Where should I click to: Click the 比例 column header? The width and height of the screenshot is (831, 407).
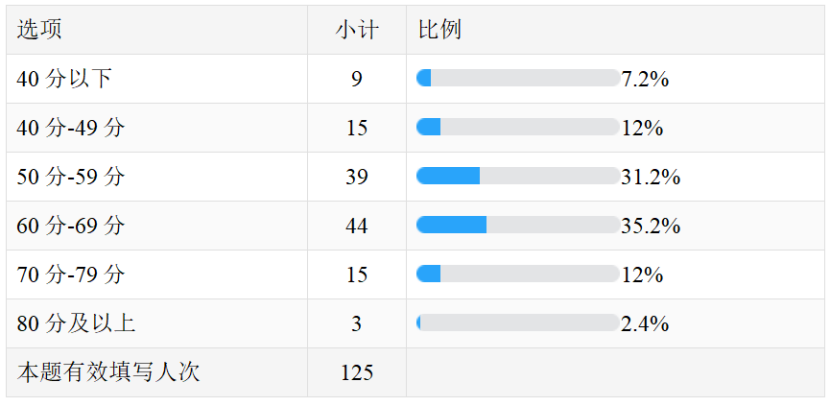(439, 30)
